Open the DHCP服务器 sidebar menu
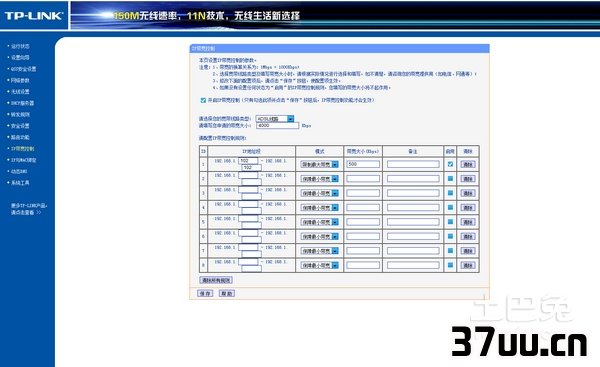 coord(22,103)
